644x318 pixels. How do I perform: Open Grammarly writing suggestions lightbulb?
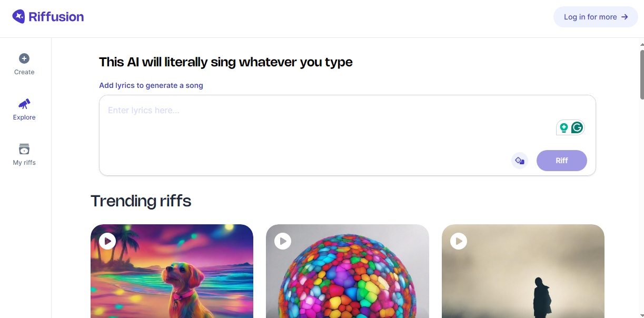coord(563,127)
